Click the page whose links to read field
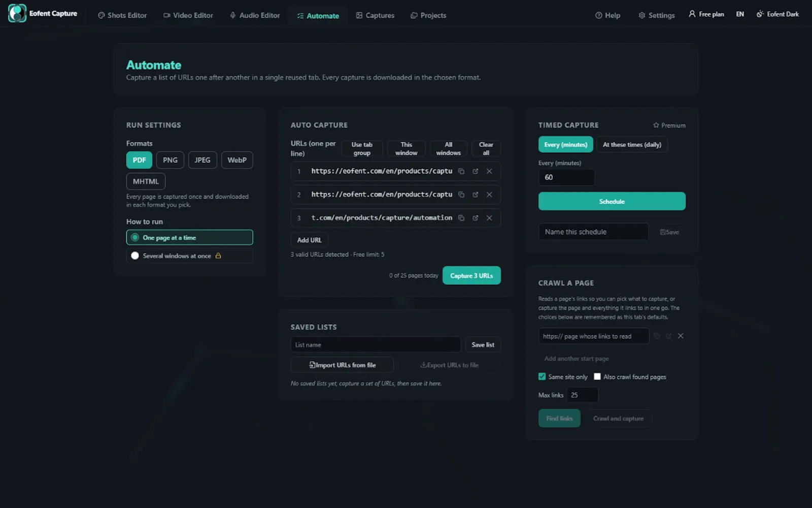 pos(593,336)
